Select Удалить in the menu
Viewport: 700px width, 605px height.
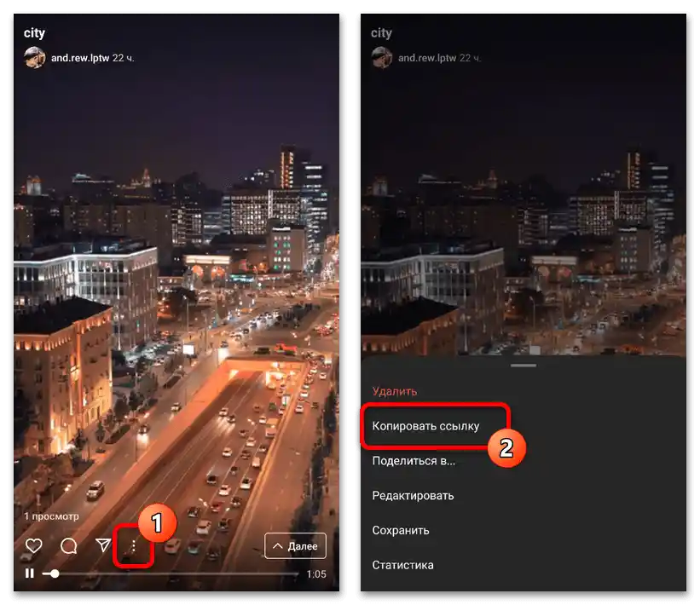click(x=395, y=391)
